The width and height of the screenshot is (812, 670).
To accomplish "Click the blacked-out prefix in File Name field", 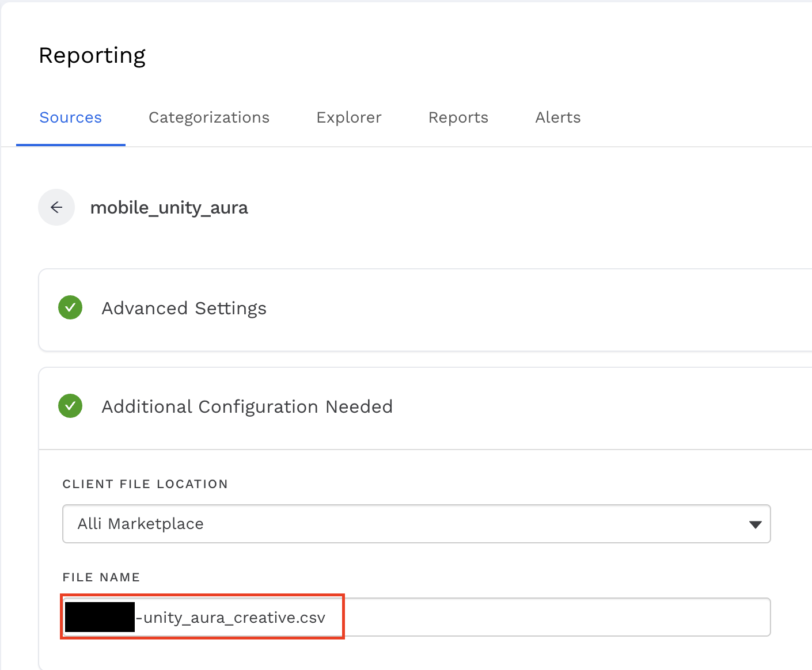I will (x=100, y=617).
